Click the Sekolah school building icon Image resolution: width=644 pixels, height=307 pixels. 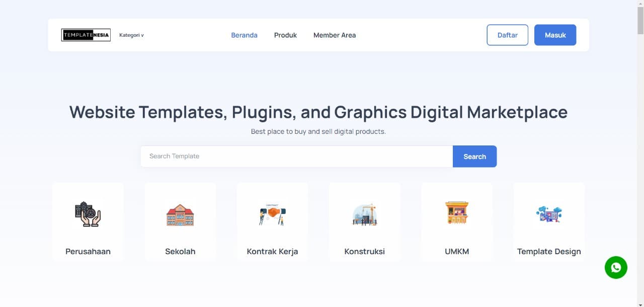(x=180, y=215)
